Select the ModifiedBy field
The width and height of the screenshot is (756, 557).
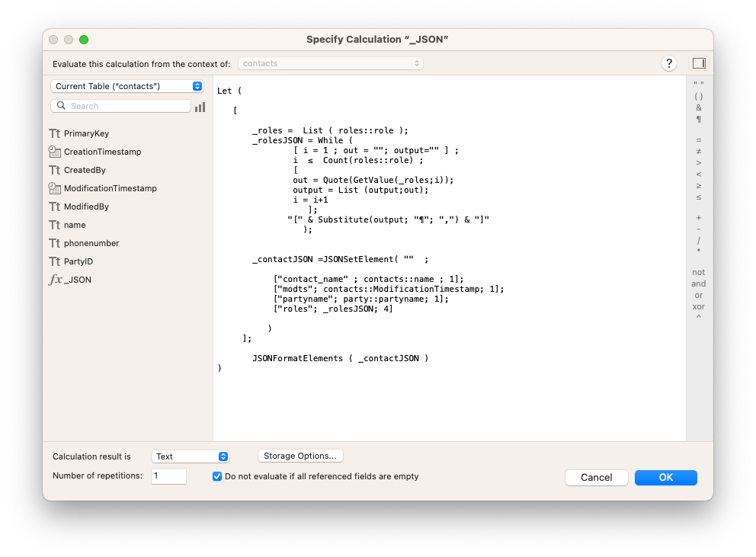point(86,207)
